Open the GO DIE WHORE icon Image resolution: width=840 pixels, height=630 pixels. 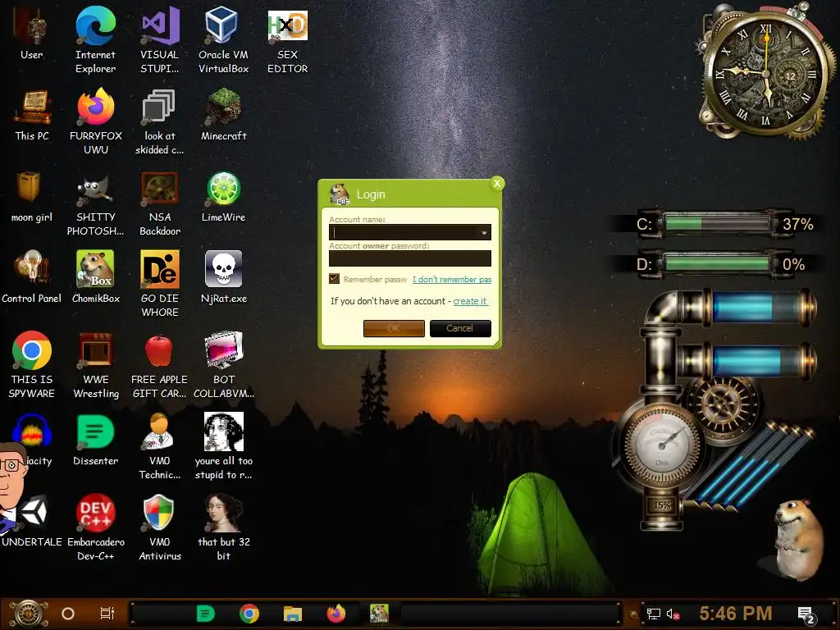pos(160,283)
